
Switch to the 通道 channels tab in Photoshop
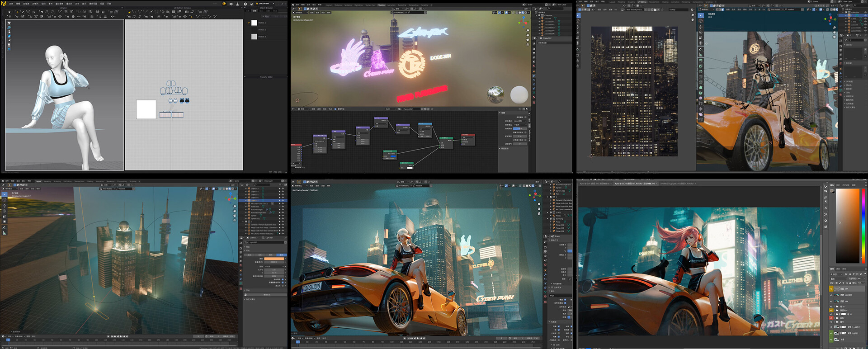pyautogui.click(x=838, y=269)
